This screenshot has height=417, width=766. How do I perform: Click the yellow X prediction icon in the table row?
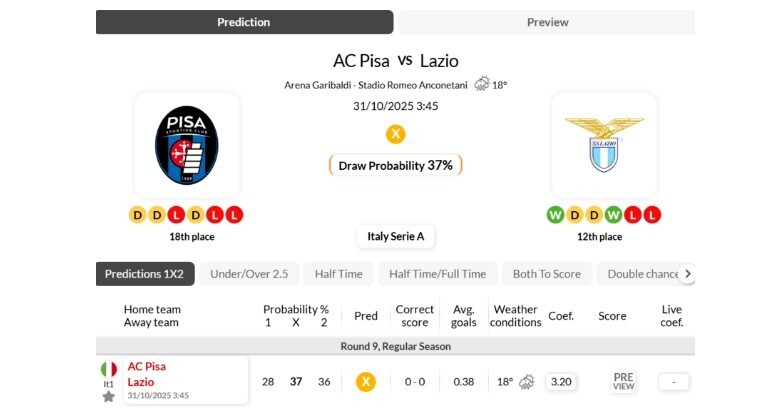[x=366, y=381]
